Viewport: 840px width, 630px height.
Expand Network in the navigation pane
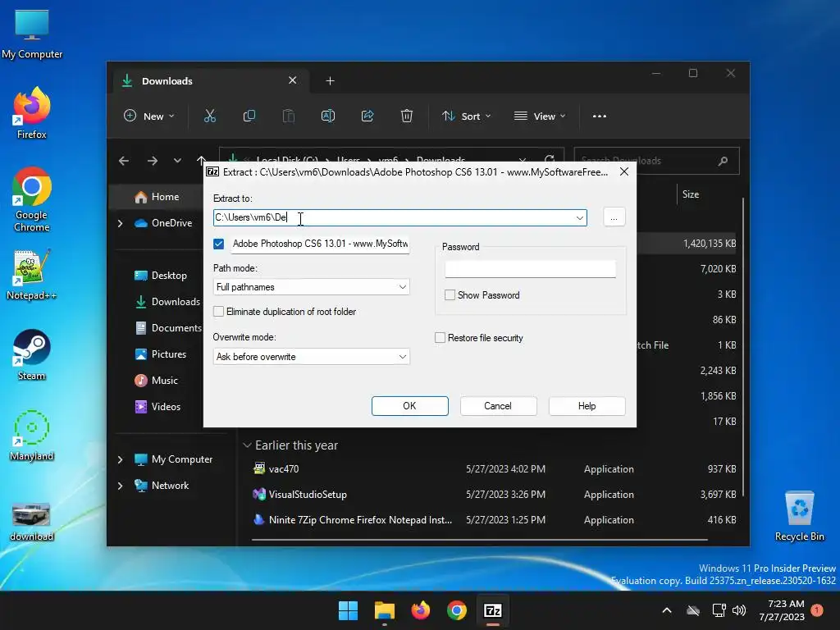click(120, 486)
